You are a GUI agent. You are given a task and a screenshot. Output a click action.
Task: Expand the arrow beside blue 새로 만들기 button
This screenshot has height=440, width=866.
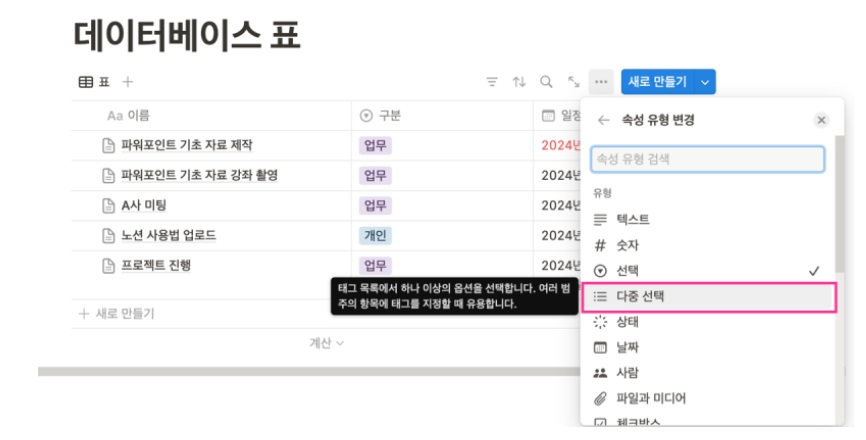[x=705, y=82]
